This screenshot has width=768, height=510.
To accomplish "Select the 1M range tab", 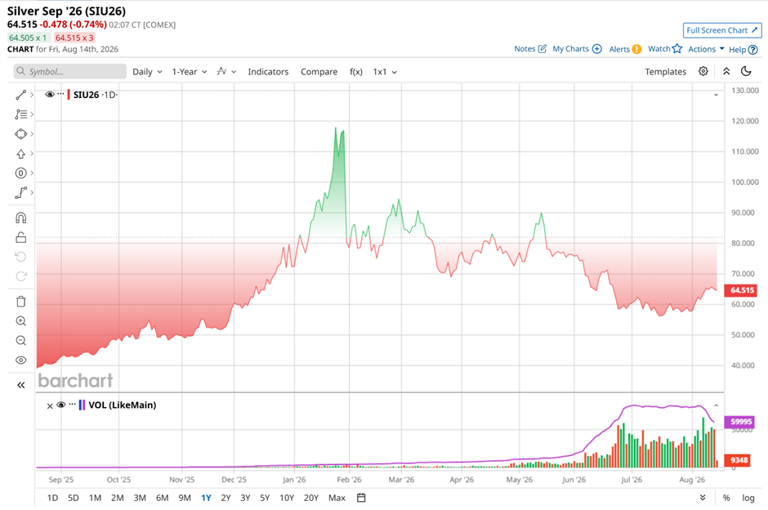I will tap(95, 498).
